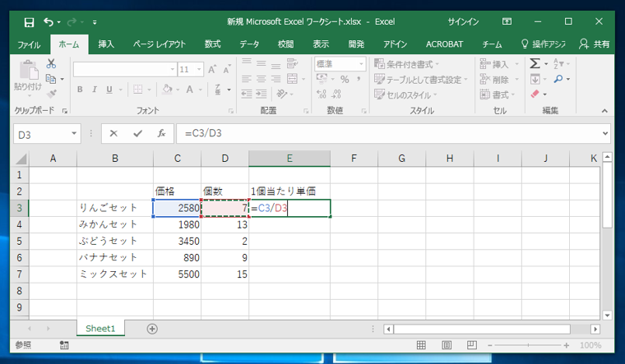625x364 pixels.
Task: Click the Find and Select magnifier icon
Action: point(559,79)
